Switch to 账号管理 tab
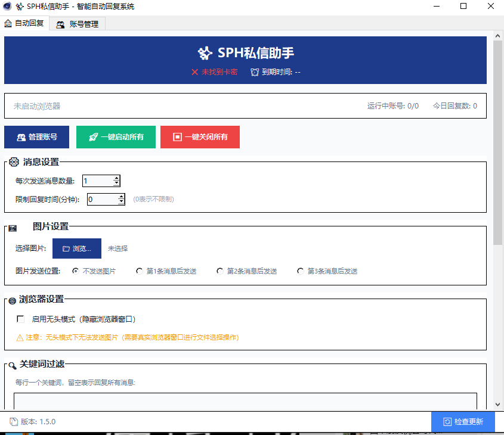This screenshot has height=435, width=504. [x=78, y=24]
